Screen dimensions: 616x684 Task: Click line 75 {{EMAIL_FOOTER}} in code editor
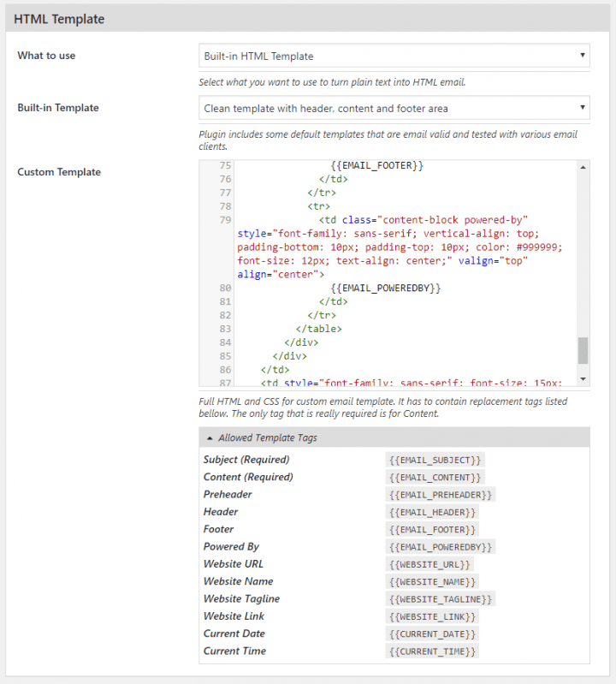376,165
